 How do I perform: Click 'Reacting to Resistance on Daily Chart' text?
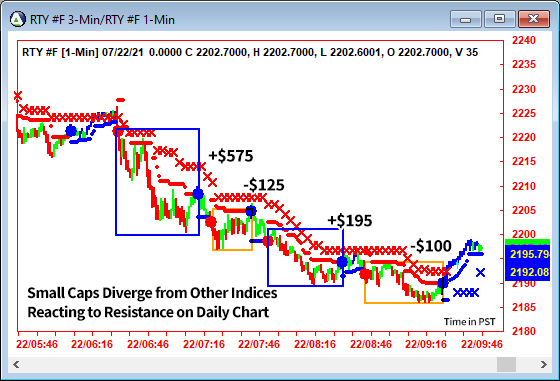148,312
